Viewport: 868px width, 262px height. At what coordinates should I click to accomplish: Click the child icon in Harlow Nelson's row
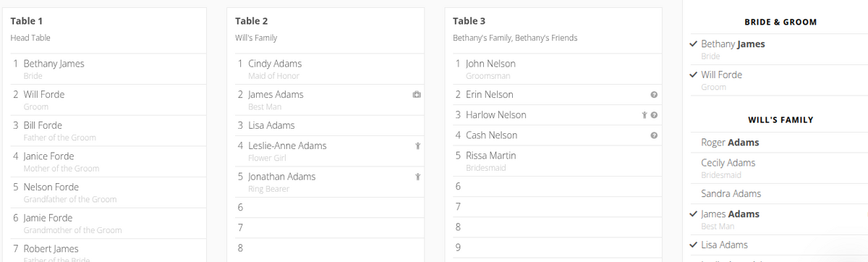(644, 115)
